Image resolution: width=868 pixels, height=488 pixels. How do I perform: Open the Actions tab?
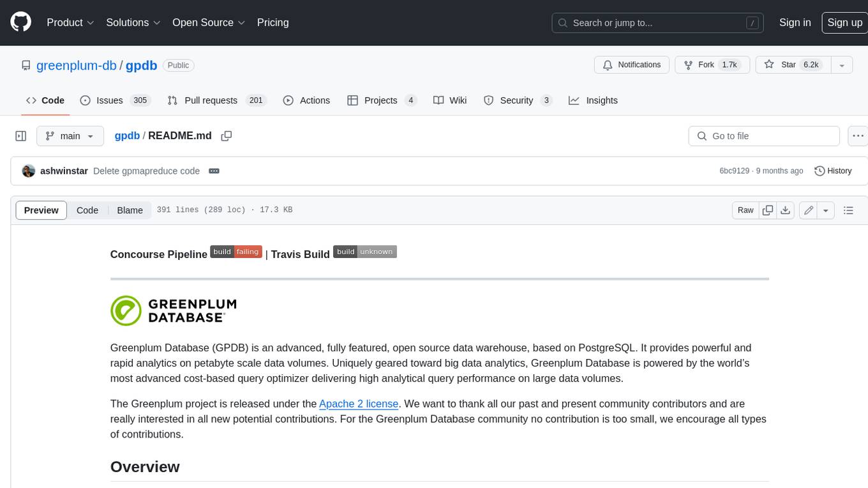(306, 100)
